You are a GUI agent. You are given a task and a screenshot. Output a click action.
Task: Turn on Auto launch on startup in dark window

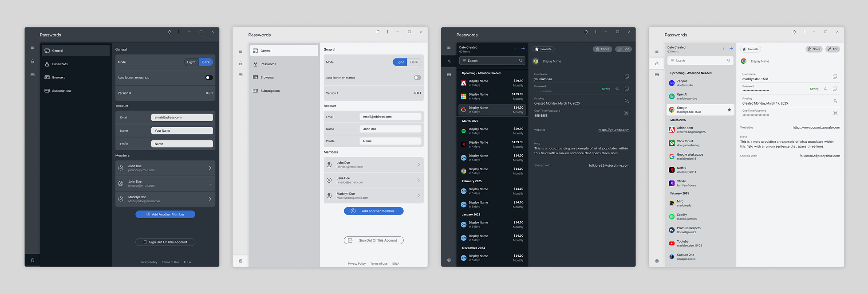pos(209,78)
